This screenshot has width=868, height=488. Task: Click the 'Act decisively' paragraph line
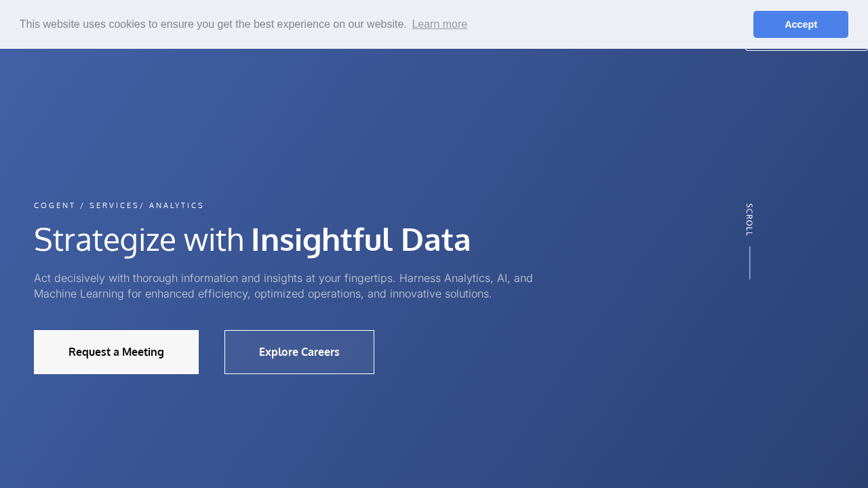click(283, 278)
